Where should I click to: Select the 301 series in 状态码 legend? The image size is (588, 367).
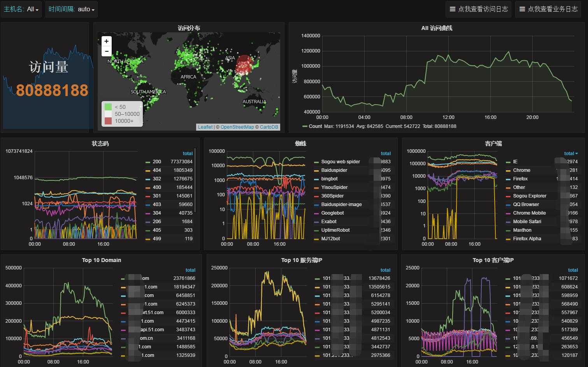pos(157,196)
